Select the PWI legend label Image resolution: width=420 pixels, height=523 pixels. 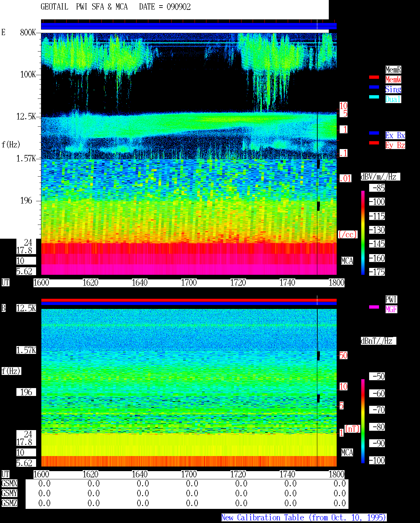[x=391, y=299]
